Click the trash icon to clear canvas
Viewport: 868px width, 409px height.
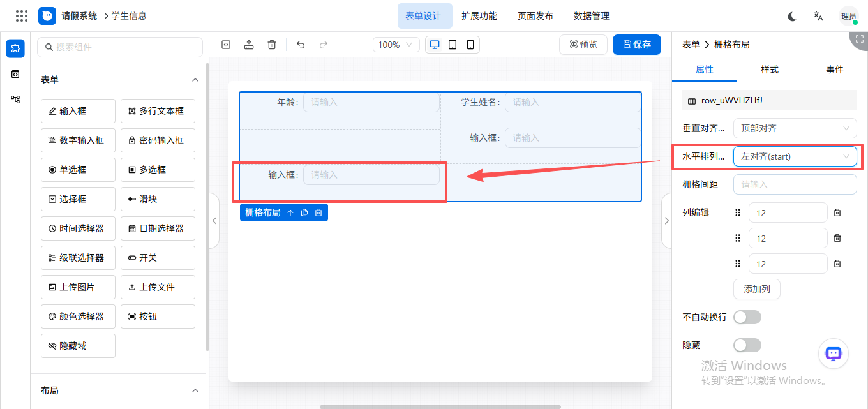272,45
